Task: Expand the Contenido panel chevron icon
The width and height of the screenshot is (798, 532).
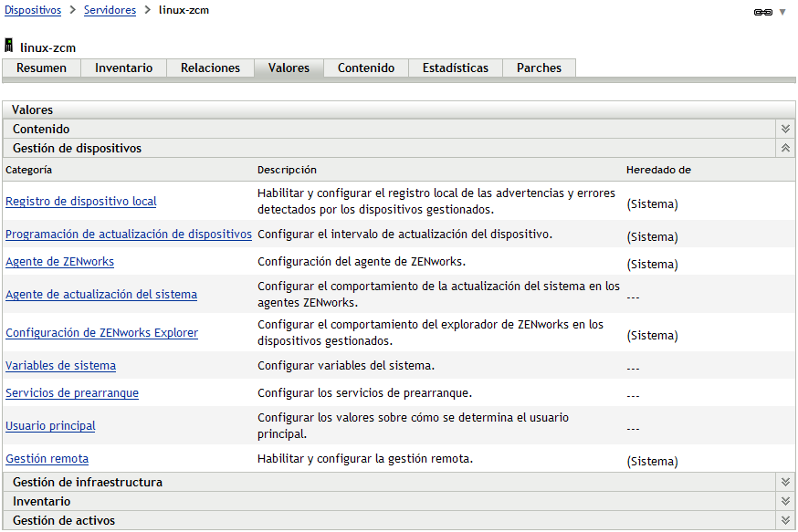Action: tap(783, 129)
